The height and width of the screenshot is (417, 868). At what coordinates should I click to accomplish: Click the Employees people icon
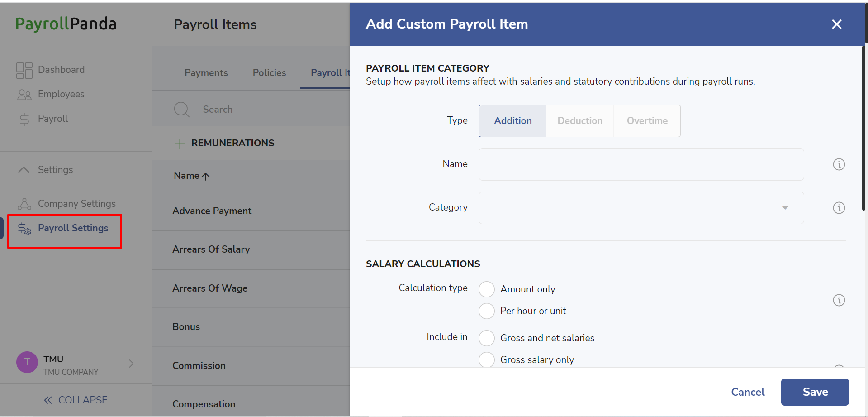[x=24, y=95]
